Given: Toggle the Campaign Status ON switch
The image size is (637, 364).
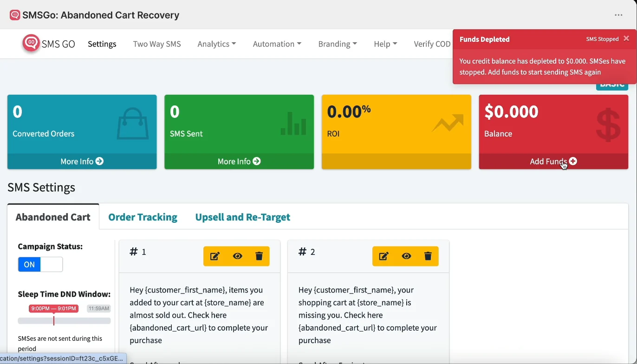Looking at the screenshot, I should (x=40, y=265).
